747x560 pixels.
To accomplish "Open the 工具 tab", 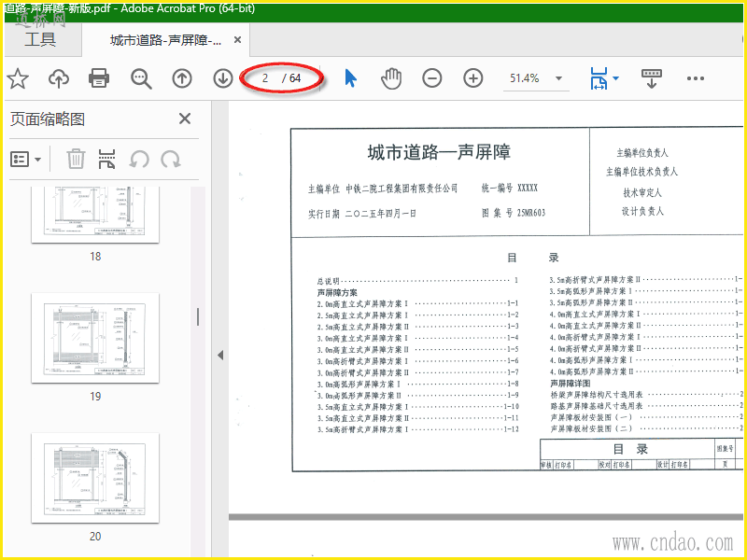I will click(x=40, y=39).
